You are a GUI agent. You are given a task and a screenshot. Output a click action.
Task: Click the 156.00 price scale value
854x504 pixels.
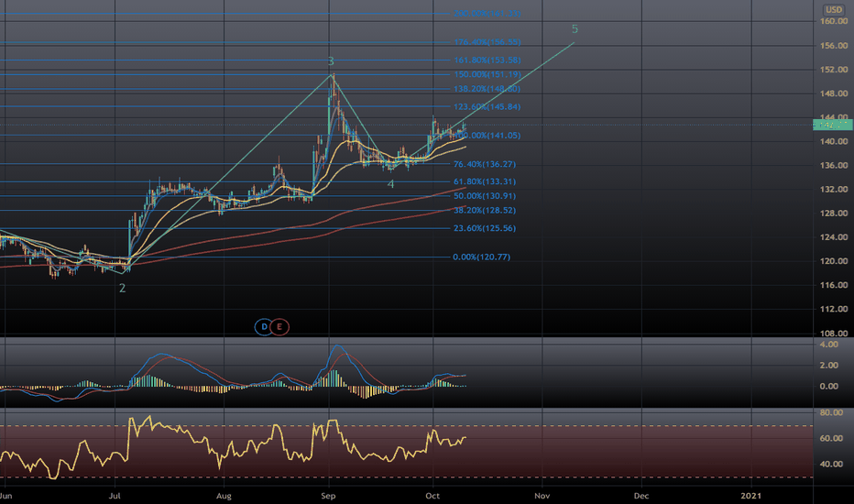834,46
